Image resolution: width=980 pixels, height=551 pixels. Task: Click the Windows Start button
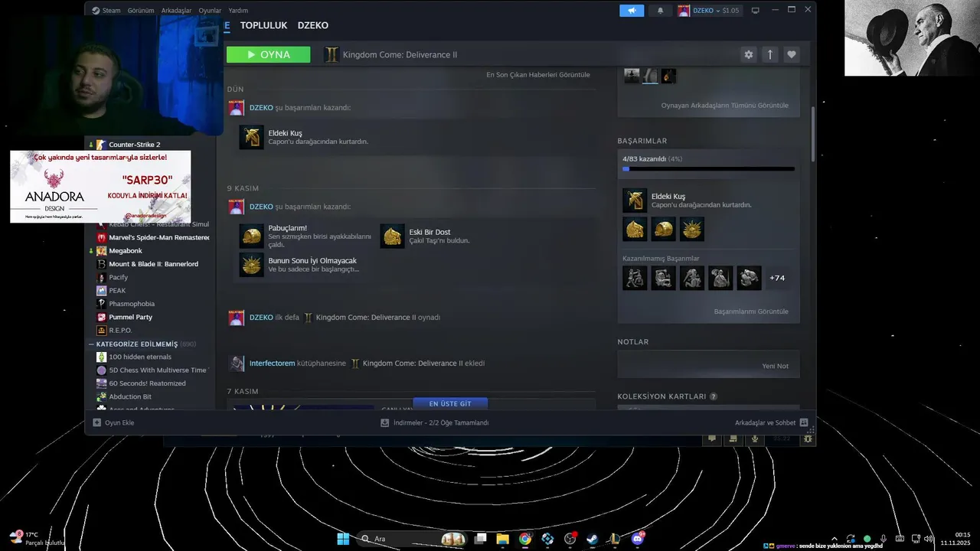pos(343,539)
